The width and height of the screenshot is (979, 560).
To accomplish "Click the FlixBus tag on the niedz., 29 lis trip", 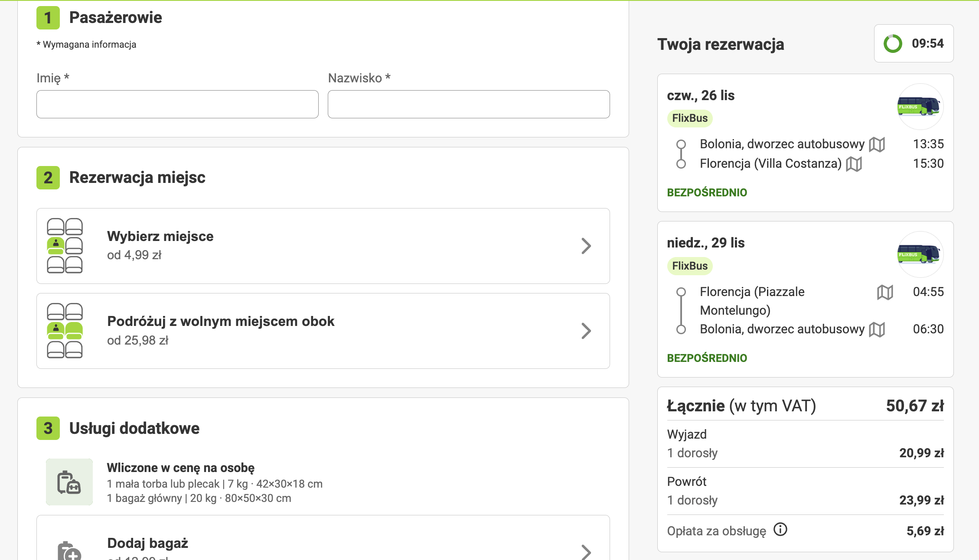I will [690, 266].
